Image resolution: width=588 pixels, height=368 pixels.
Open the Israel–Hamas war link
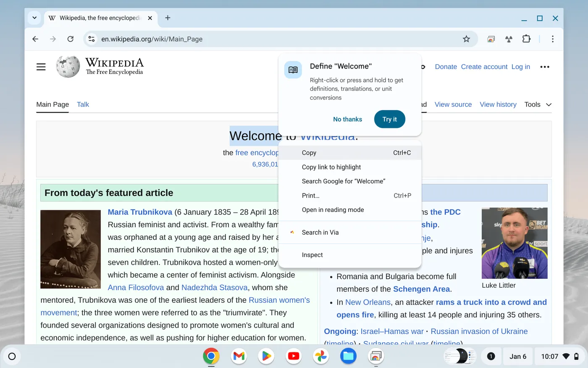click(392, 331)
